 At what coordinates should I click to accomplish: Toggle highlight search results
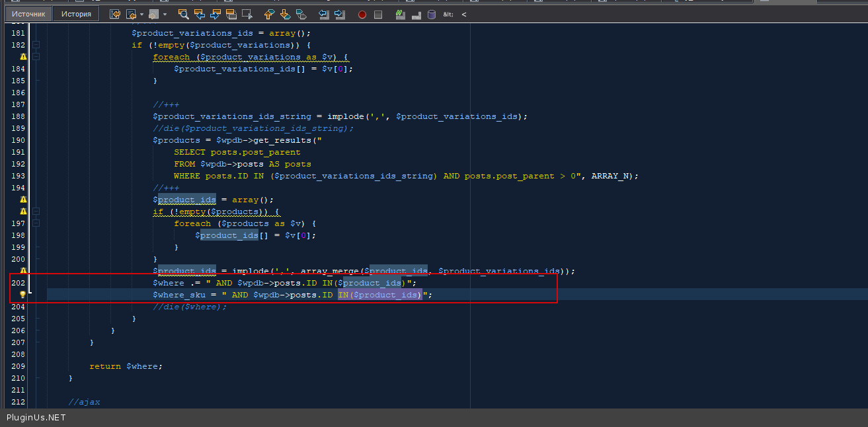[x=231, y=14]
